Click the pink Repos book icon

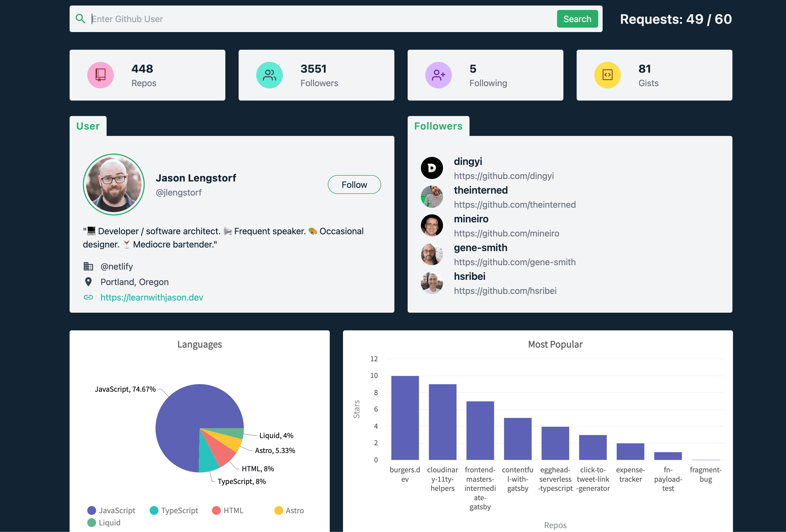pos(101,75)
